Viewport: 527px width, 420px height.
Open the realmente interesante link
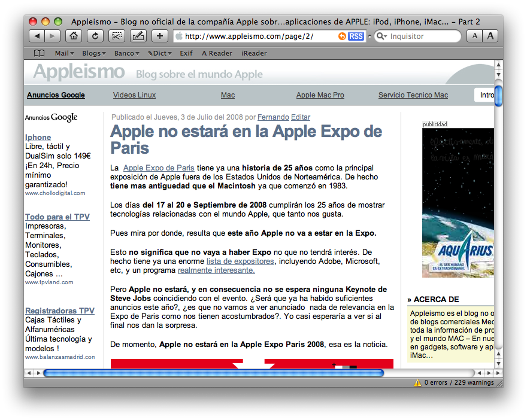(216, 270)
